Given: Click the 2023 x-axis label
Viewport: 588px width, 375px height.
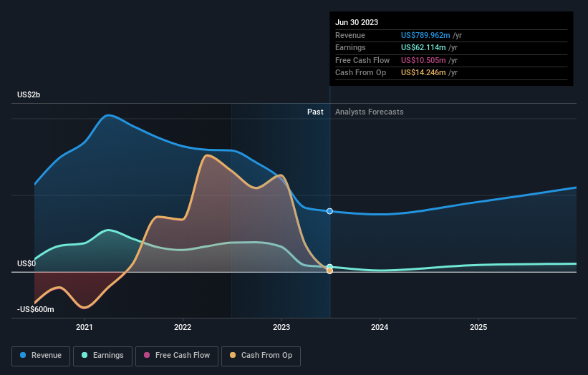Looking at the screenshot, I should click(x=281, y=327).
